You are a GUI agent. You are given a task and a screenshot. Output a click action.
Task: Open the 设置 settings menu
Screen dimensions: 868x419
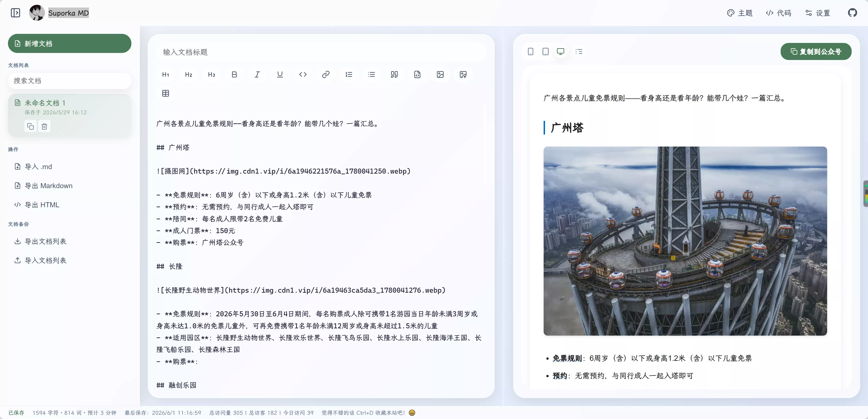(x=817, y=13)
